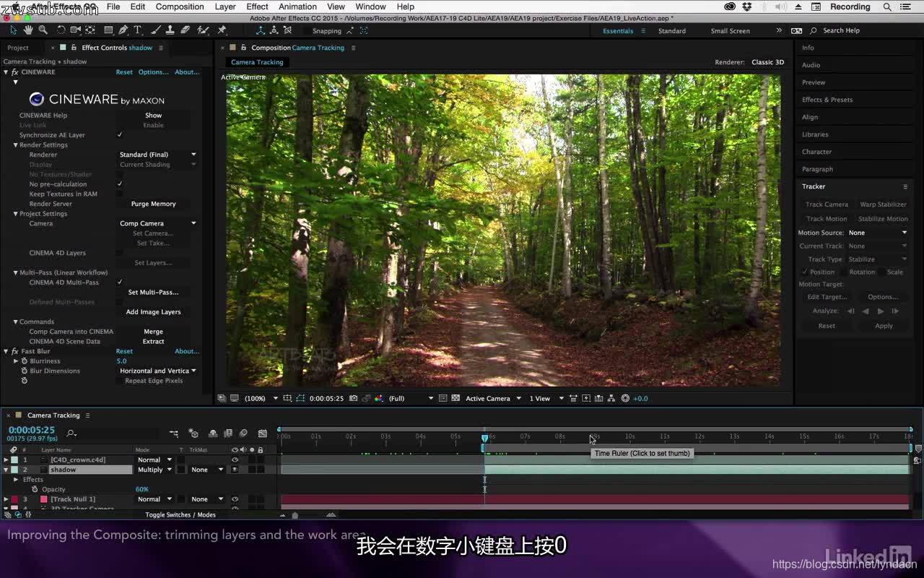Image resolution: width=924 pixels, height=578 pixels.
Task: Toggle CINEMA 4D Layers checkbox
Action: click(120, 253)
